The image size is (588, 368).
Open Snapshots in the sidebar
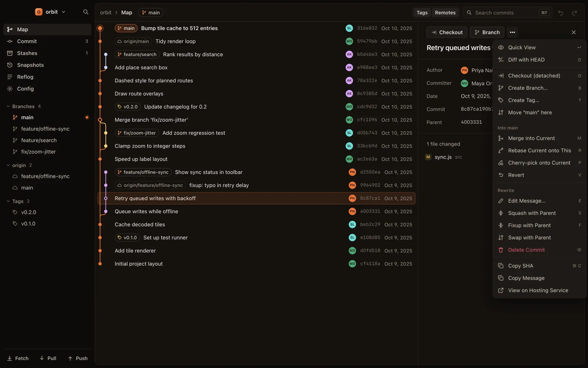click(47, 65)
